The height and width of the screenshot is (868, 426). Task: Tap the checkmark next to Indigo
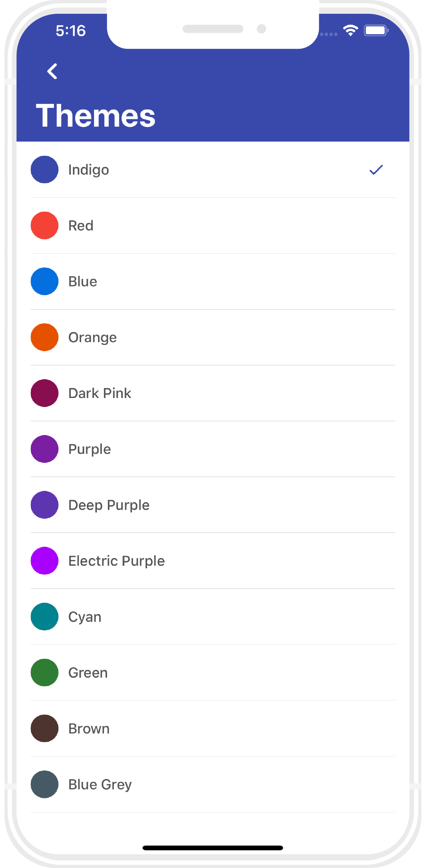pyautogui.click(x=376, y=170)
